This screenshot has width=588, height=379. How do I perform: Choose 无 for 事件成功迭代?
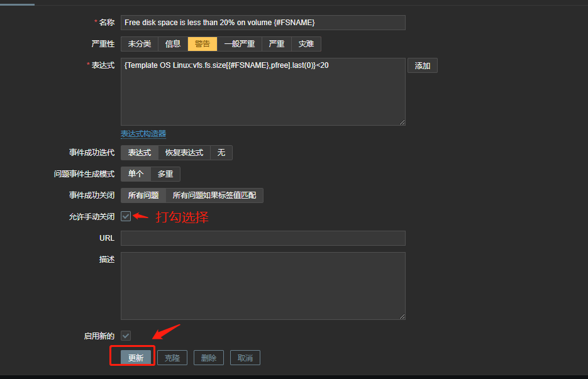(x=221, y=153)
